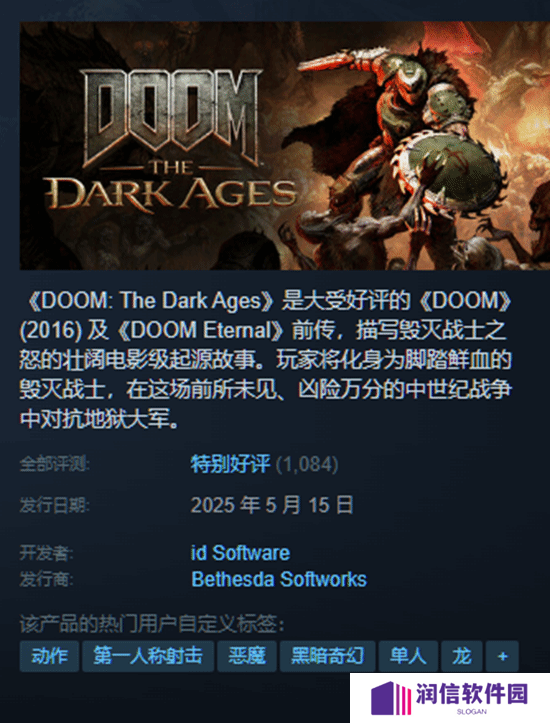
Task: Open the 龙 tag
Action: tap(462, 656)
